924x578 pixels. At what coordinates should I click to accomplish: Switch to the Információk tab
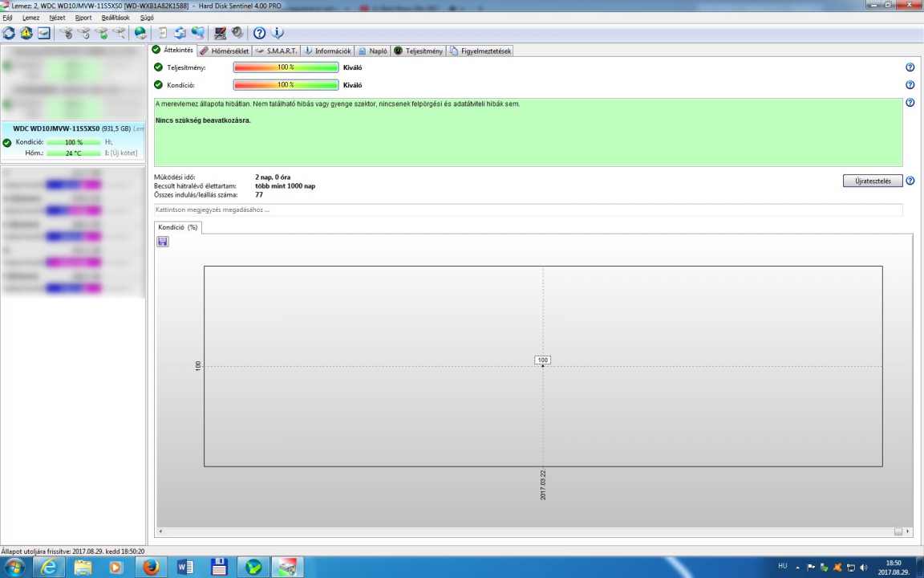[x=327, y=51]
